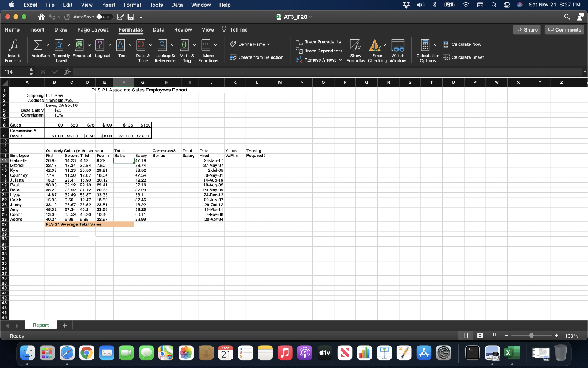Expand the formula bar
Screen dimensions: 588x368
(584, 72)
